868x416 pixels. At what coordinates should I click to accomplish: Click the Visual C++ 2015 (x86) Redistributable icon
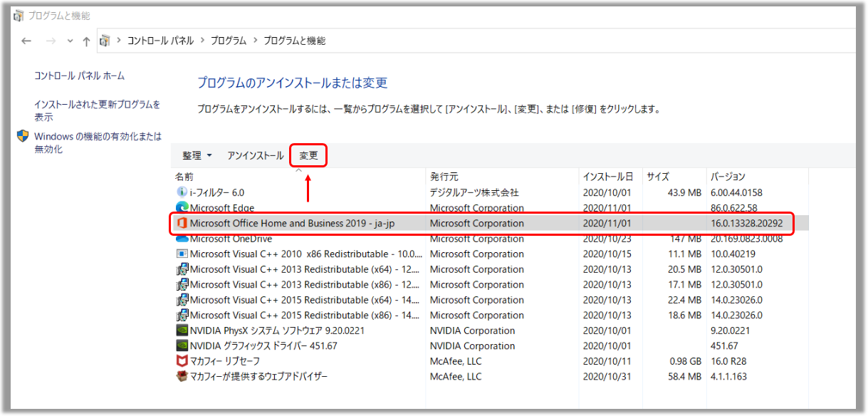(x=182, y=316)
